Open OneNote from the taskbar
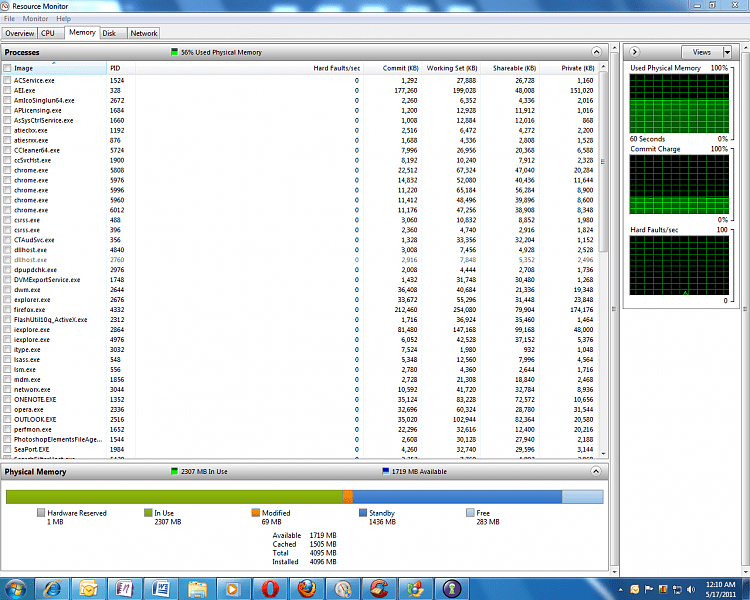750x600 pixels. tap(124, 589)
